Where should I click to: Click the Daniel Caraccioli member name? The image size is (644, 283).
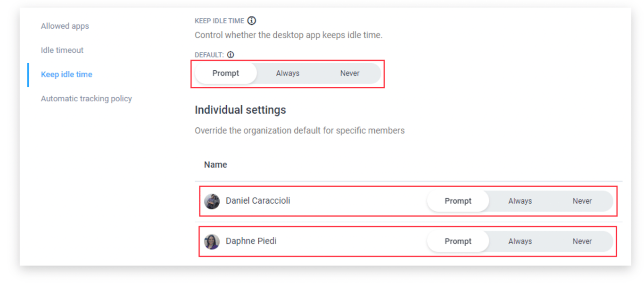[x=258, y=201]
